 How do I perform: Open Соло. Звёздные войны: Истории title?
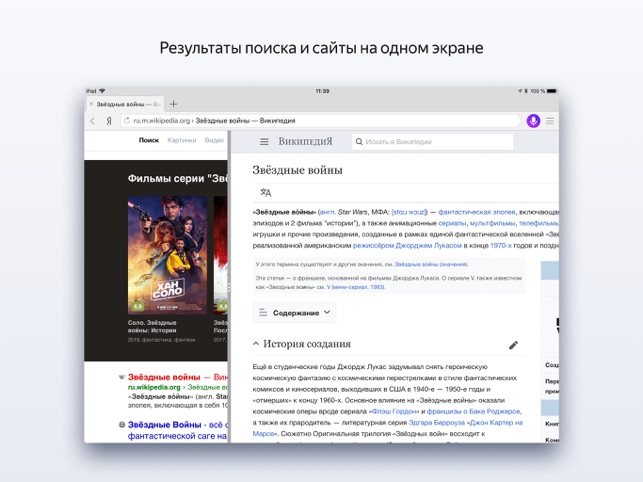(x=152, y=327)
